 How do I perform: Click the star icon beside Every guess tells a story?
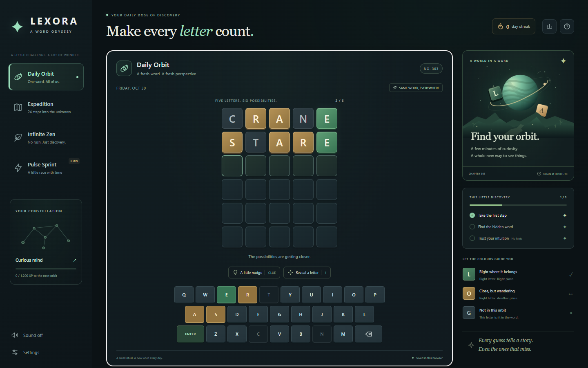pyautogui.click(x=471, y=345)
